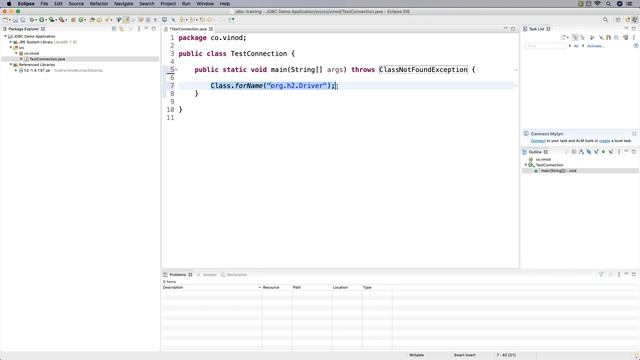Open dropdown arrow beside Debug icon
640x360 pixels.
tap(36, 20)
